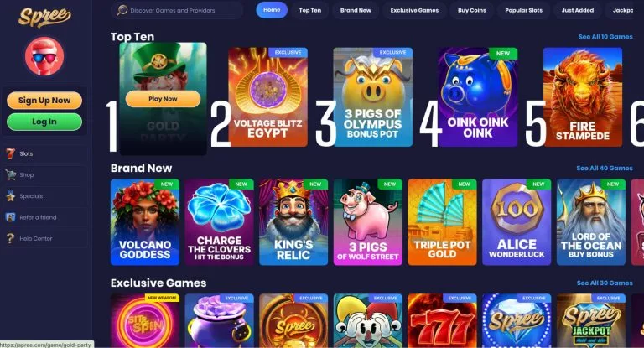Viewport: 644px width, 348px height.
Task: Click the Spree logo
Action: pos(44,18)
